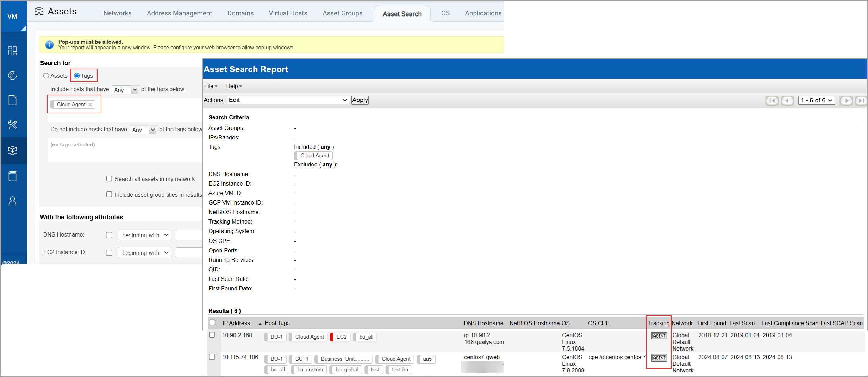Open the Remediation tools sidebar icon

(x=13, y=125)
